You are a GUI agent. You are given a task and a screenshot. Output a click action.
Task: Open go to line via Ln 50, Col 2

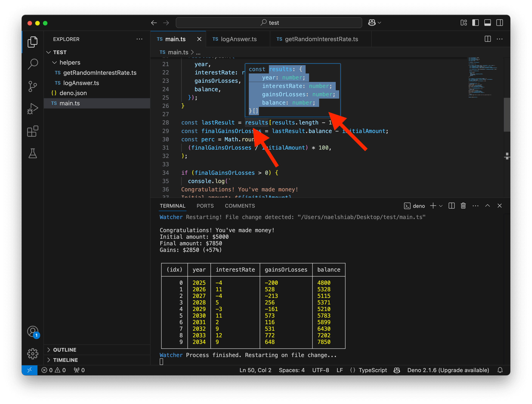pyautogui.click(x=255, y=370)
